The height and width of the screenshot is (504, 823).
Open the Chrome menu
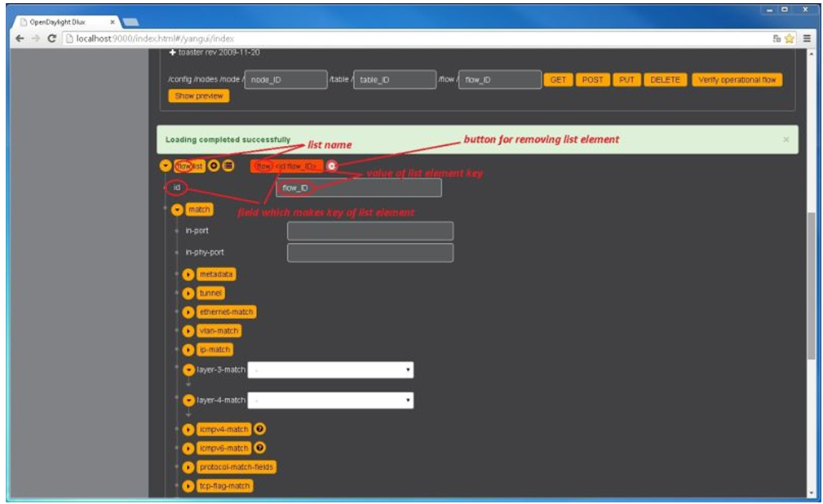807,38
